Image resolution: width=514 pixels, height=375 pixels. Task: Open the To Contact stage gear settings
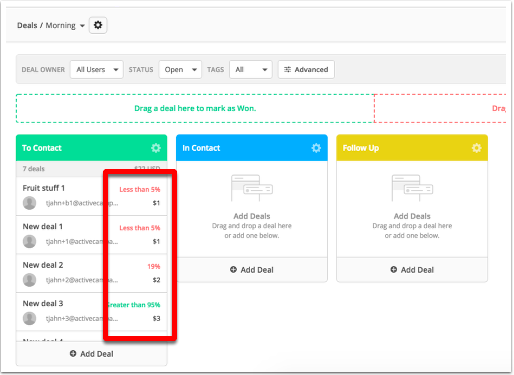point(156,148)
